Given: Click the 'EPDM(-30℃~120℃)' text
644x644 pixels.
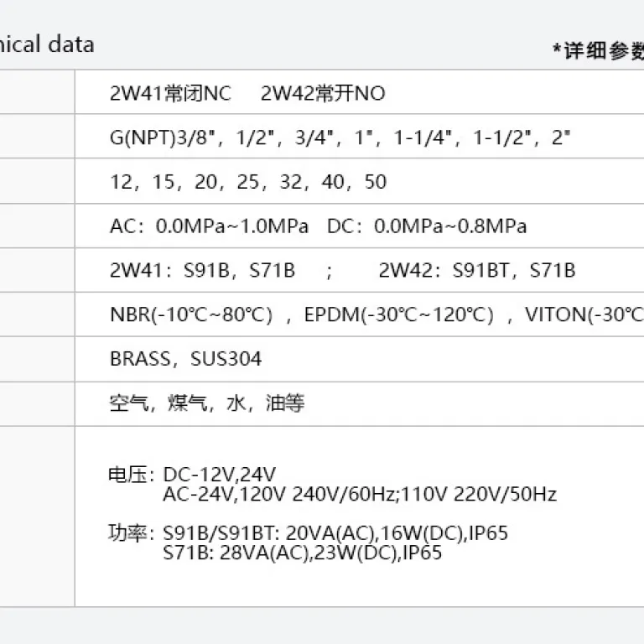Looking at the screenshot, I should point(398,315).
